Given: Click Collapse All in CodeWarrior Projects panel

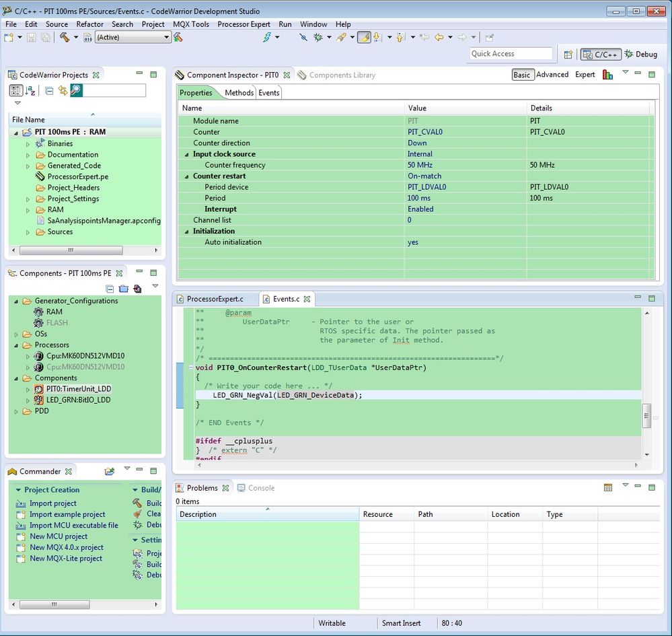Looking at the screenshot, I should (49, 90).
